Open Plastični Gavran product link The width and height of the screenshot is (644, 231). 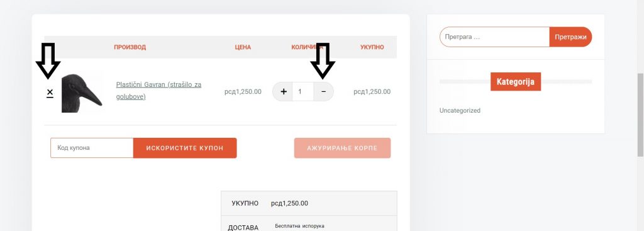pos(159,91)
